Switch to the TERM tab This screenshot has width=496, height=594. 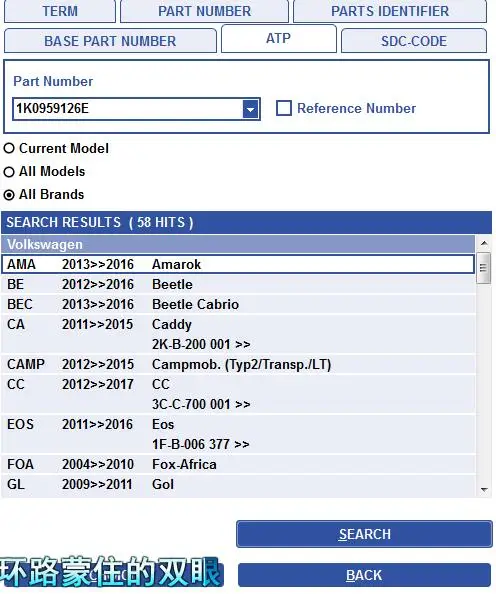(60, 11)
